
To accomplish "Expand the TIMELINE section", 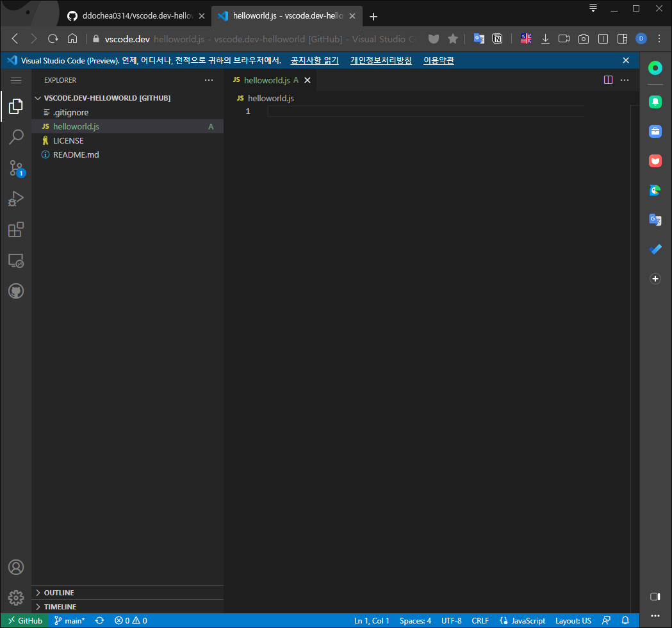I will (127, 607).
